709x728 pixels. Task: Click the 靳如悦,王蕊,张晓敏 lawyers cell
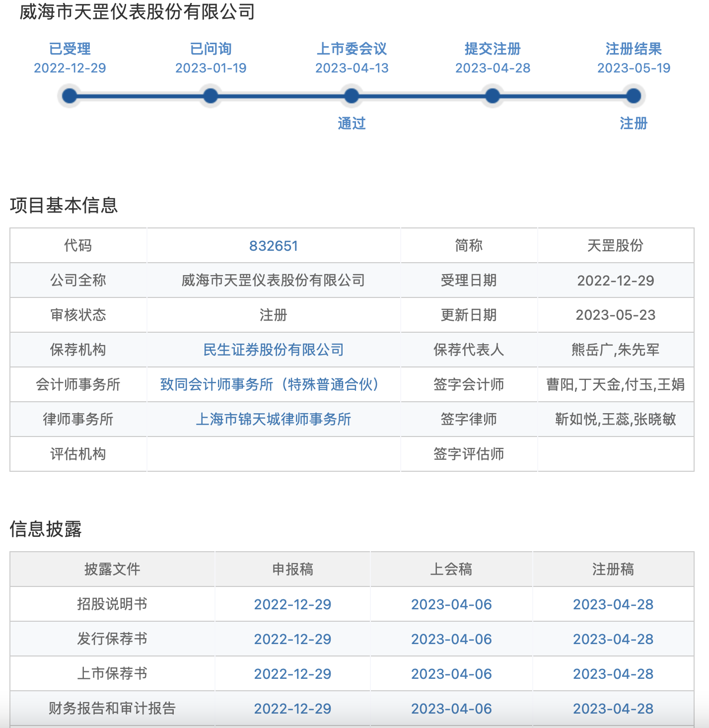(616, 419)
